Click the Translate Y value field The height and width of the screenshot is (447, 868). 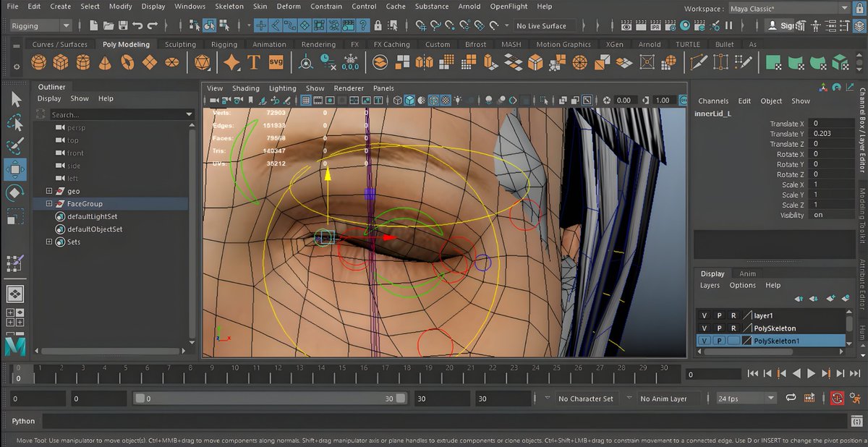tap(832, 134)
